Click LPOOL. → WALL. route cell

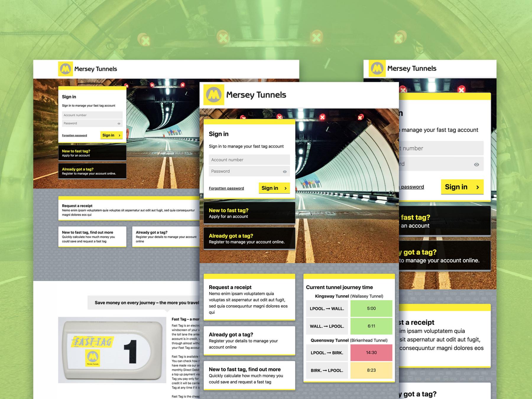tap(327, 309)
